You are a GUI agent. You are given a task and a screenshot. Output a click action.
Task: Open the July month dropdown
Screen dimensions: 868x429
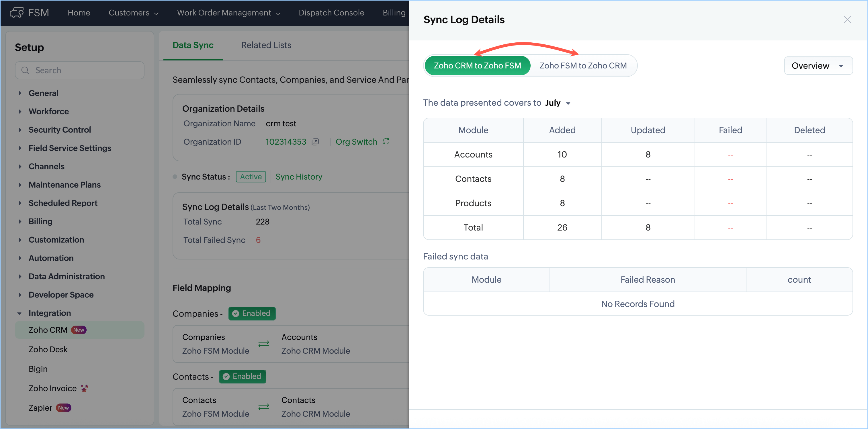click(x=558, y=103)
